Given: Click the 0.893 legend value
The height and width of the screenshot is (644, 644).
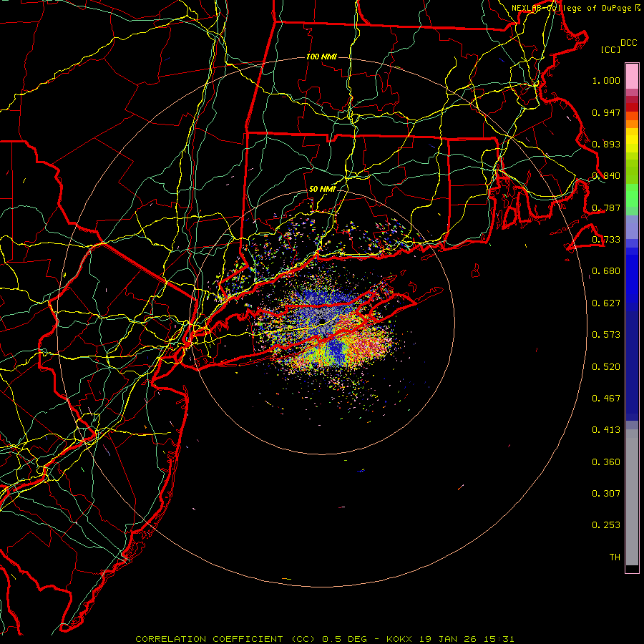Looking at the screenshot, I should (606, 144).
